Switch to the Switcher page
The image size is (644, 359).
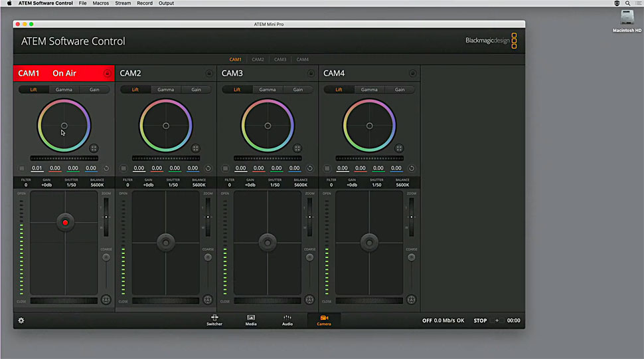214,320
